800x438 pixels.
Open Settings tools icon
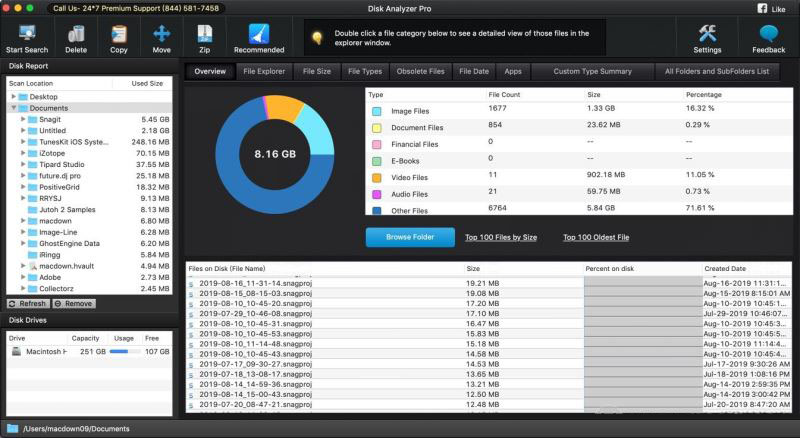coord(707,34)
